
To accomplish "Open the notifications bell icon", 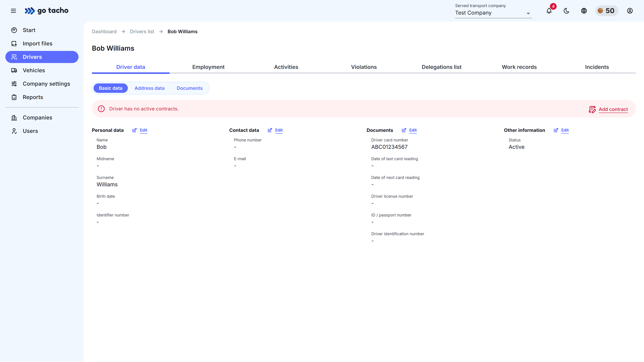I will (x=549, y=11).
